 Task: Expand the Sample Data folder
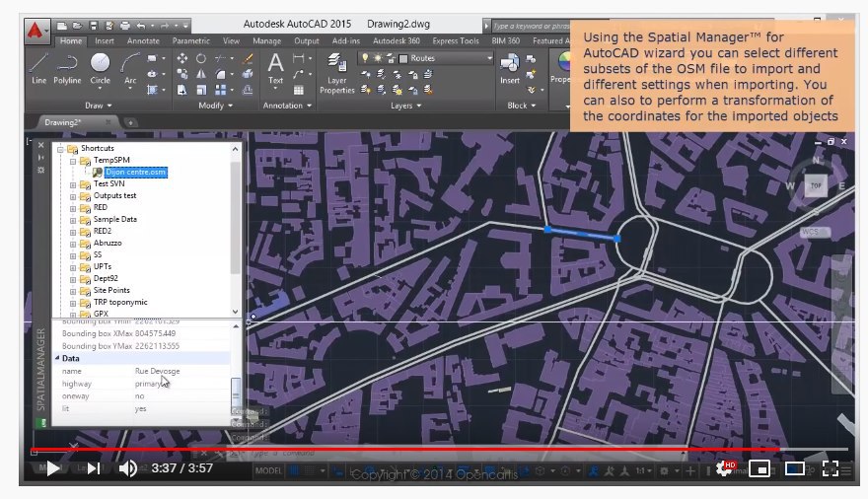73,220
